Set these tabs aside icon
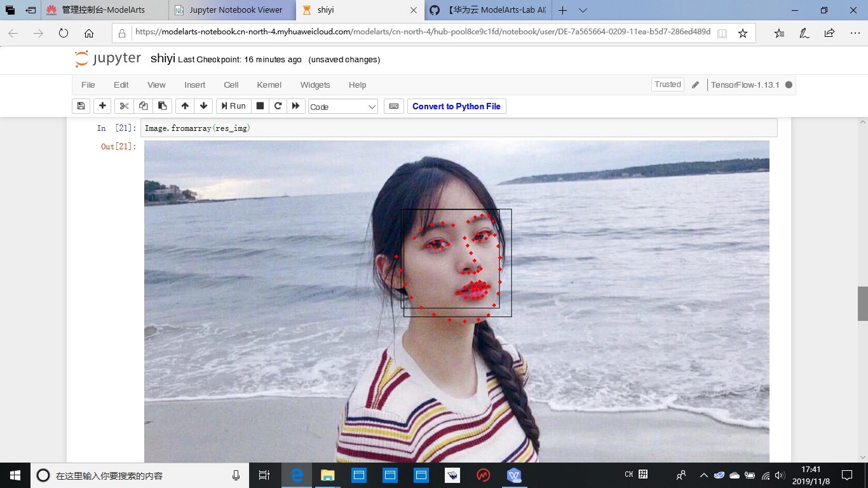868x488 pixels. point(31,10)
